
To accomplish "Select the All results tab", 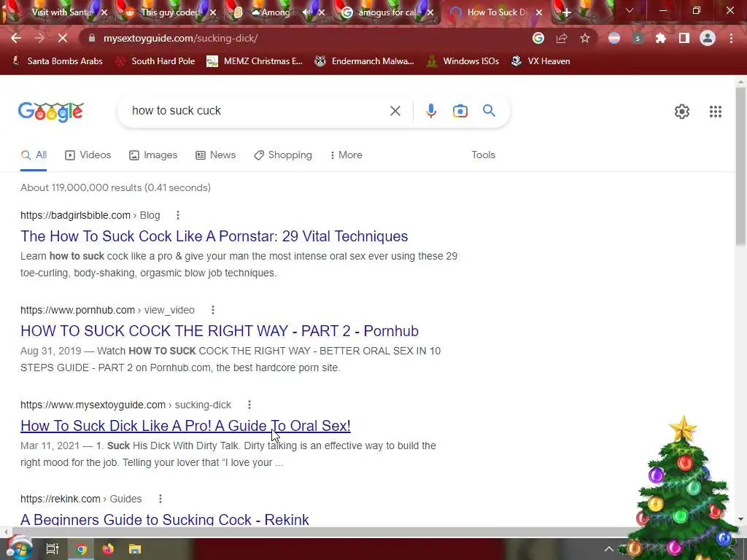I will [34, 155].
